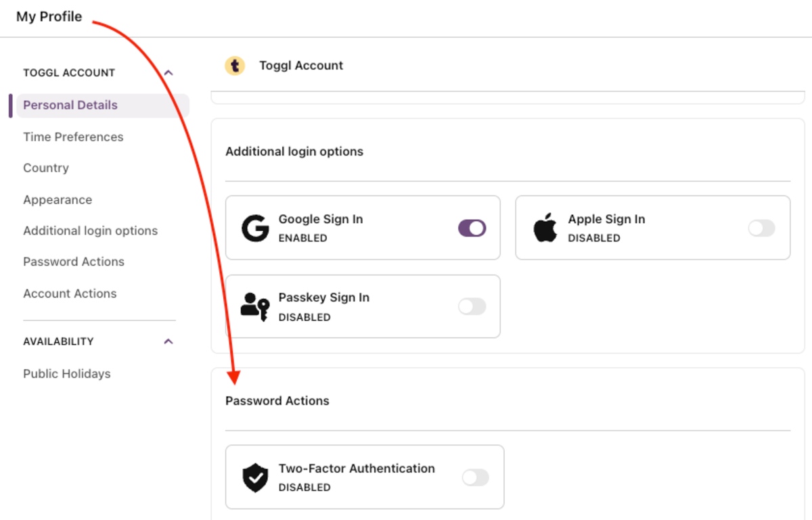
Task: Collapse the Toggl Account section
Action: [168, 72]
